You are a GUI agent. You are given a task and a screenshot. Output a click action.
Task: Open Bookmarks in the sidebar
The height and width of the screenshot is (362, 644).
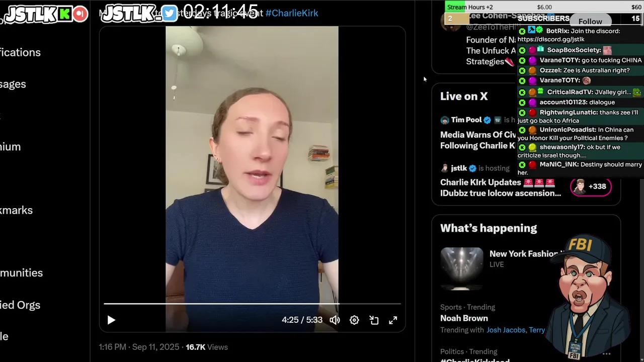click(16, 210)
